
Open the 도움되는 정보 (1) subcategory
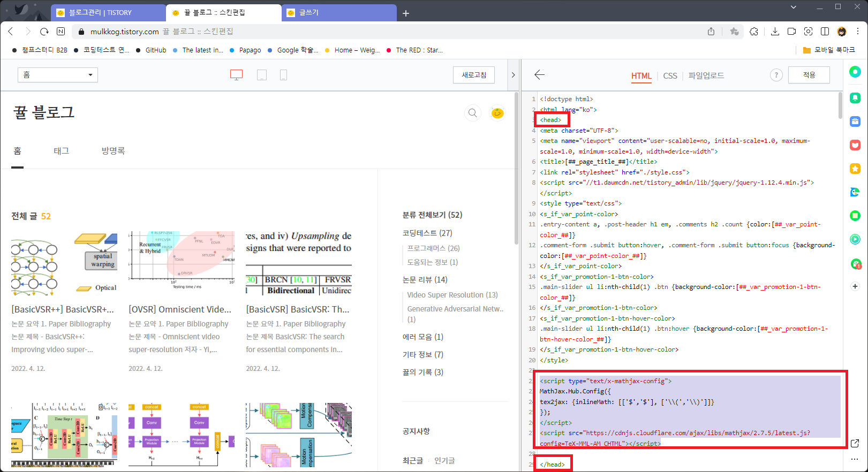click(433, 262)
